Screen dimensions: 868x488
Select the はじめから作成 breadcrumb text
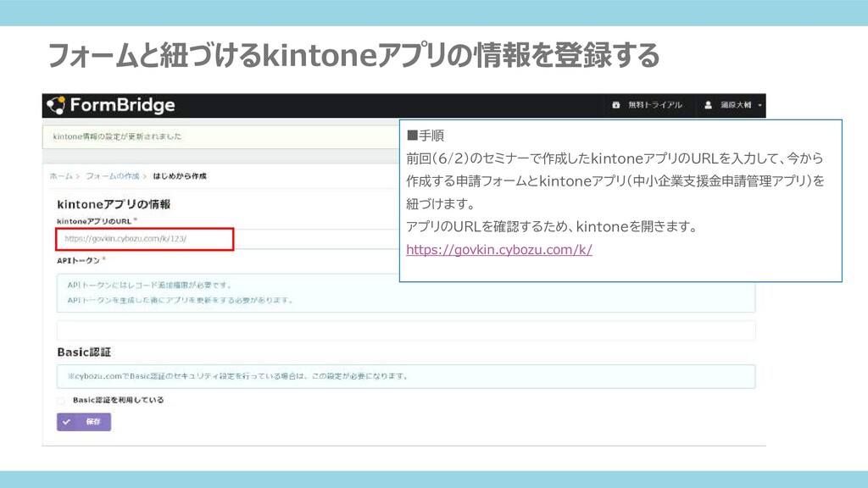click(x=180, y=176)
